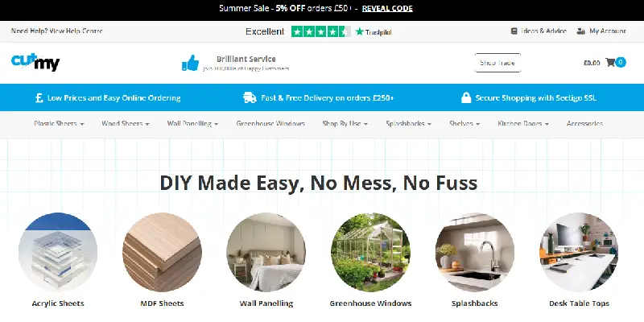Select Greenhouse Windows menu item

pyautogui.click(x=270, y=124)
